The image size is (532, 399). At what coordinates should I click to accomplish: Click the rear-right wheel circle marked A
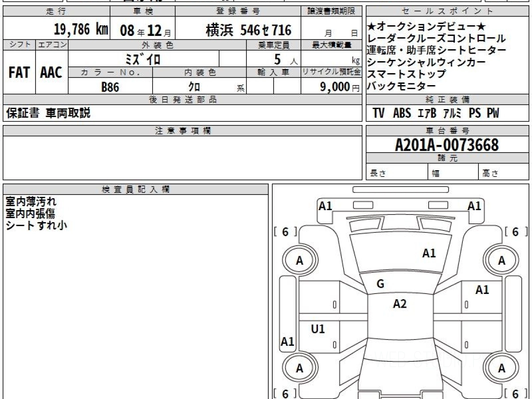(x=501, y=368)
